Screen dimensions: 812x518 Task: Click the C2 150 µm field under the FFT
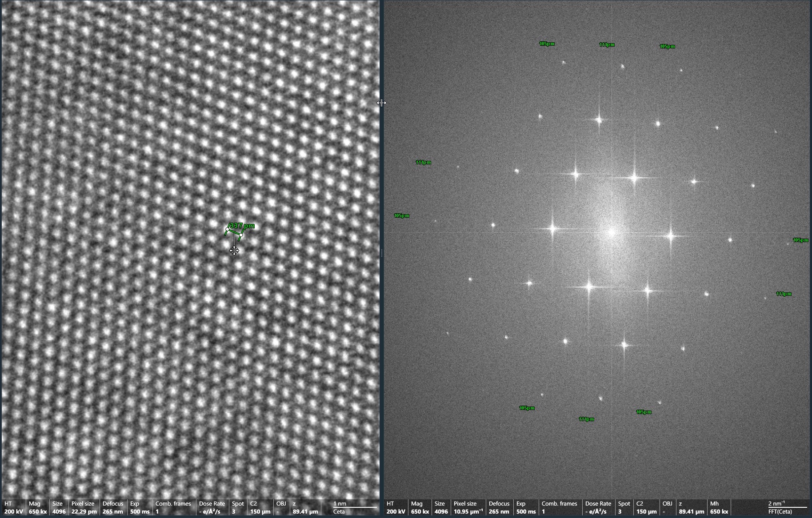(x=646, y=508)
